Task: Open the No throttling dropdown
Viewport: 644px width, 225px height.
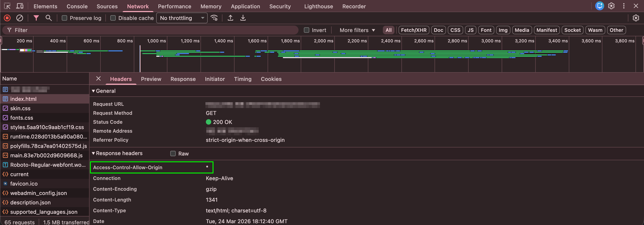Action: [x=182, y=18]
